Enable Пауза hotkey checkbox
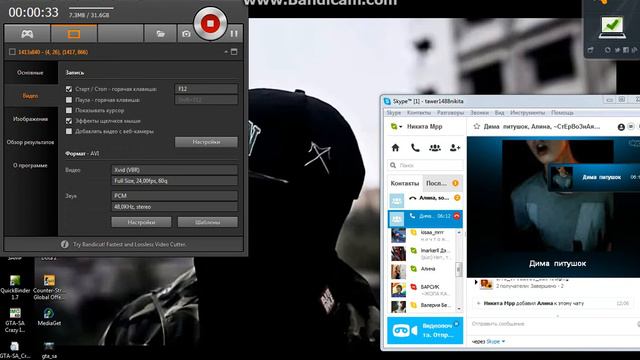The height and width of the screenshot is (360, 640). coord(69,100)
